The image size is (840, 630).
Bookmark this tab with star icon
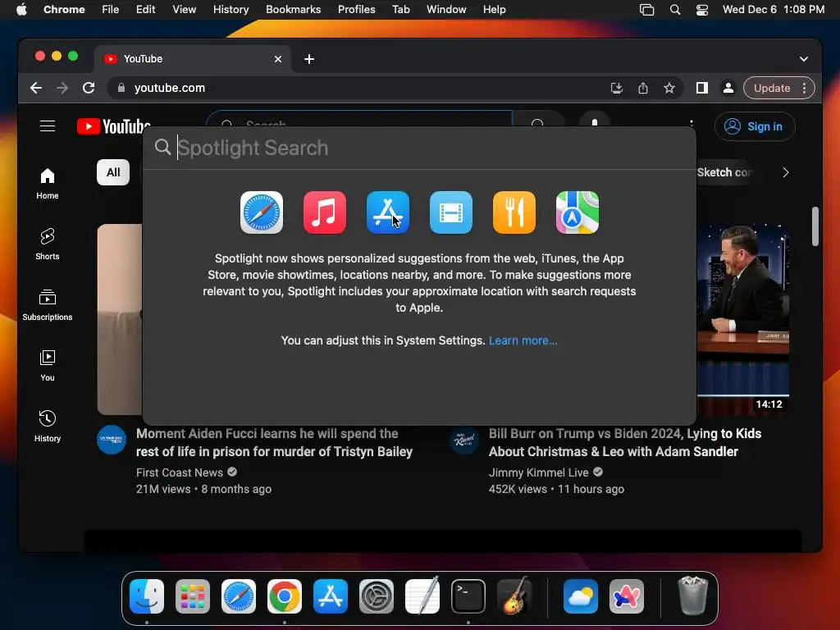[x=669, y=88]
